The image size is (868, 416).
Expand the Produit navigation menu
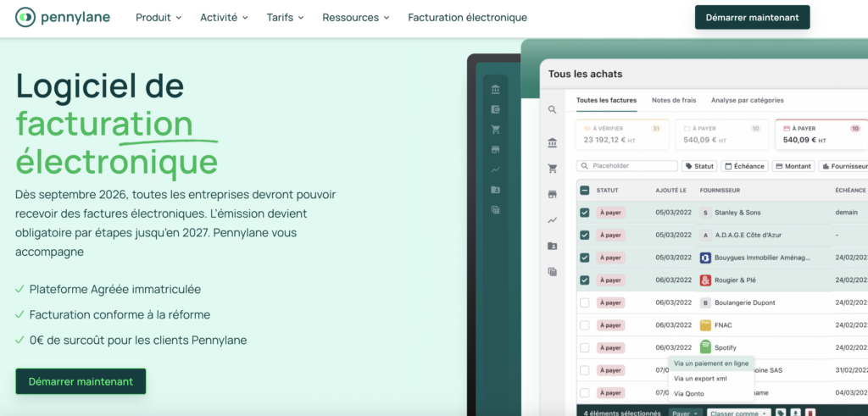(159, 17)
